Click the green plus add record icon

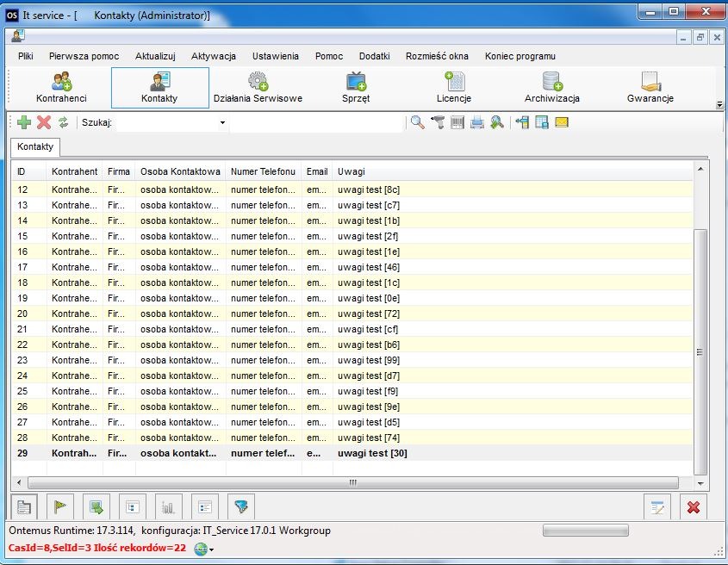pos(24,123)
